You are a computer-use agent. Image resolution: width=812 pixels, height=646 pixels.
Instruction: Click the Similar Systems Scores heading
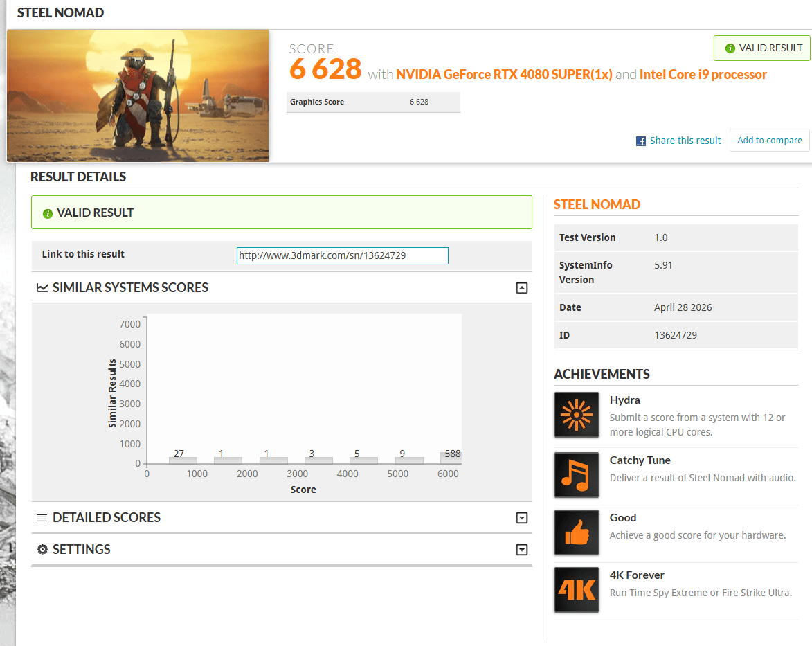130,287
